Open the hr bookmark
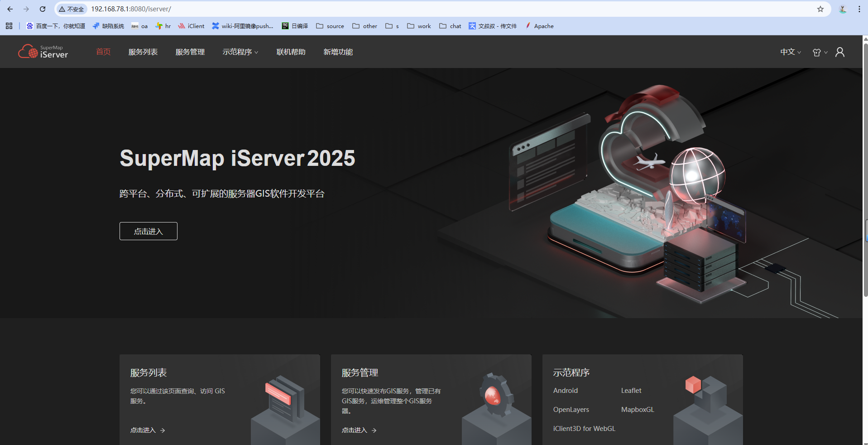 (163, 26)
